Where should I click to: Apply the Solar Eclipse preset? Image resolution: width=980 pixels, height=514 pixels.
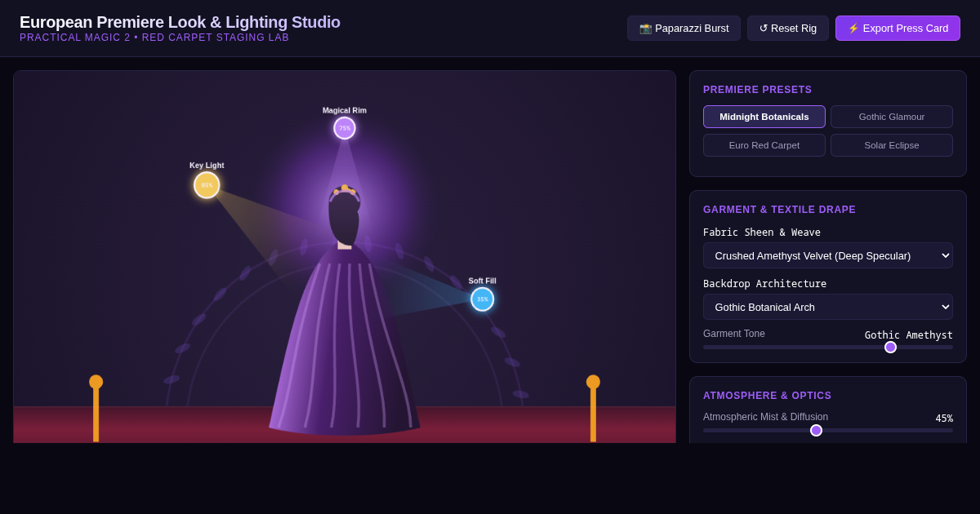click(892, 145)
